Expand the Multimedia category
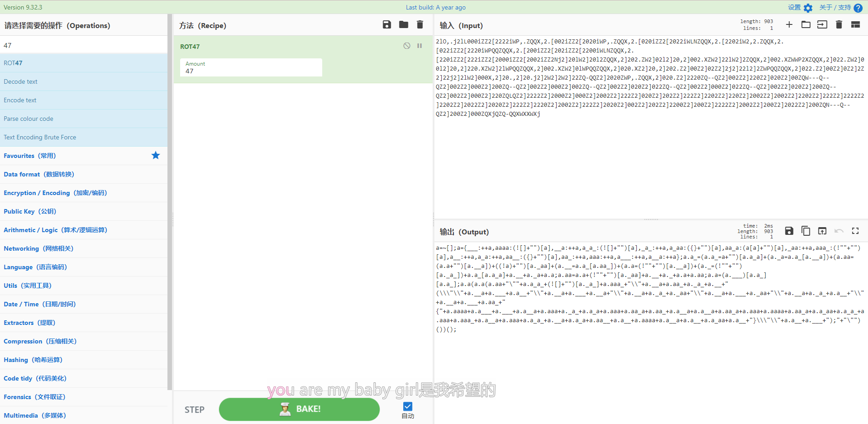 pyautogui.click(x=84, y=415)
